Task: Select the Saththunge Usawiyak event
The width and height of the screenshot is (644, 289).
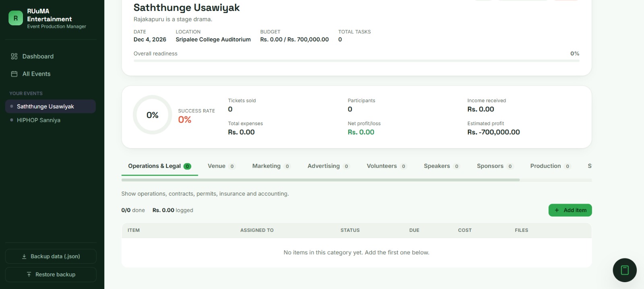Action: tap(51, 106)
